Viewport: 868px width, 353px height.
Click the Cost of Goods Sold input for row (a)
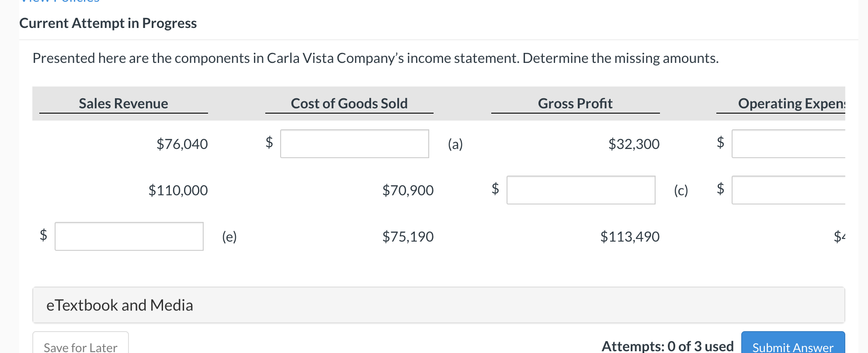point(354,143)
